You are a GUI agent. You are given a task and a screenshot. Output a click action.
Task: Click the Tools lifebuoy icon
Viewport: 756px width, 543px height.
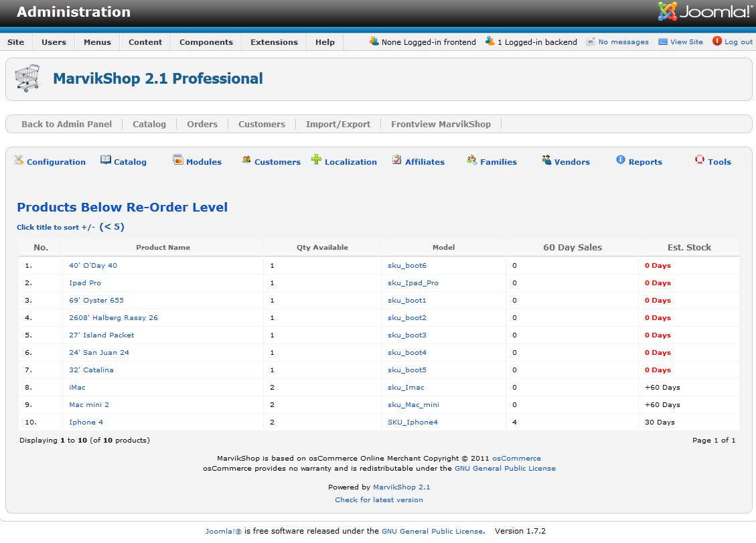click(700, 159)
